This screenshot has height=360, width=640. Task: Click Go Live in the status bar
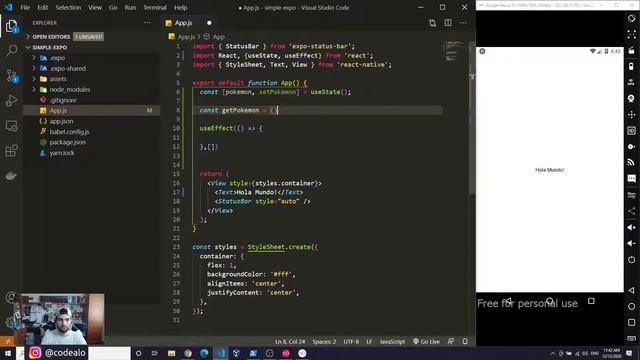coord(427,342)
